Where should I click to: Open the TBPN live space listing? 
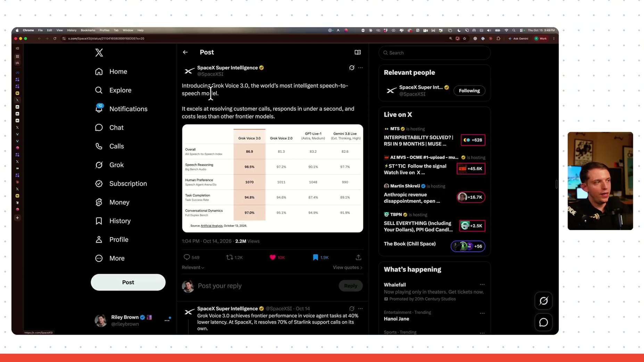click(434, 222)
